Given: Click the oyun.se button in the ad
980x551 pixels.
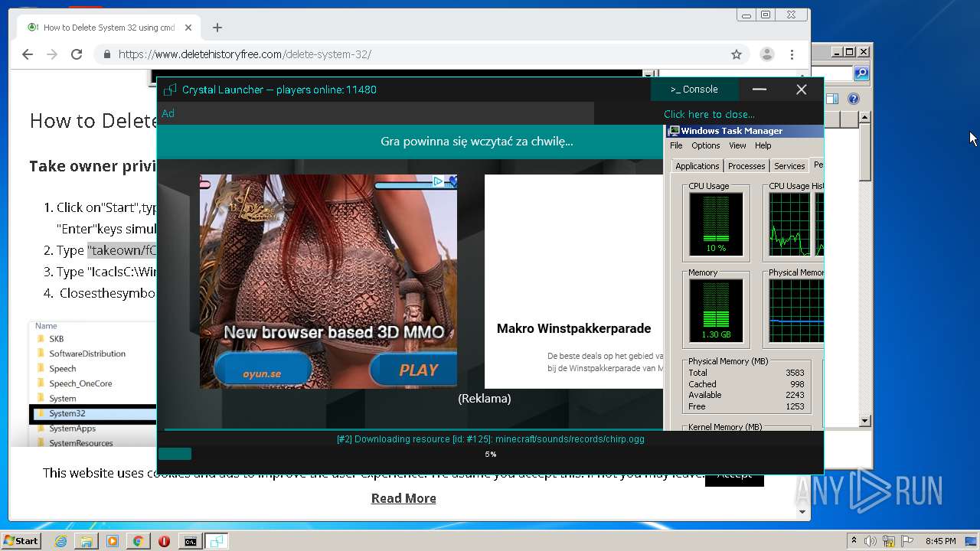Looking at the screenshot, I should (x=263, y=370).
